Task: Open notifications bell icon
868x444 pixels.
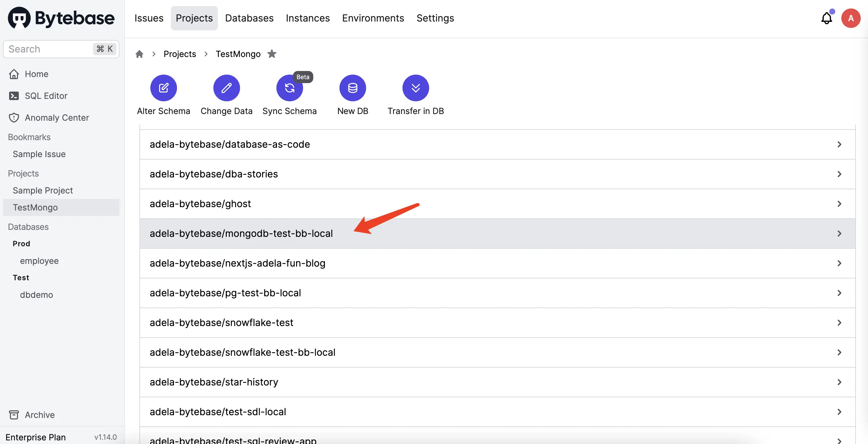Action: pos(826,18)
